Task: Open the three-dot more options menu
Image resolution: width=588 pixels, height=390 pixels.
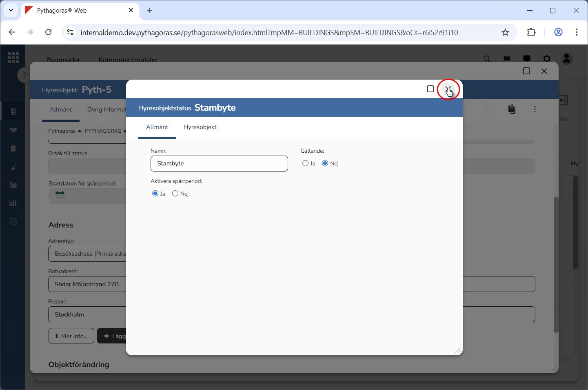Action: tap(535, 109)
